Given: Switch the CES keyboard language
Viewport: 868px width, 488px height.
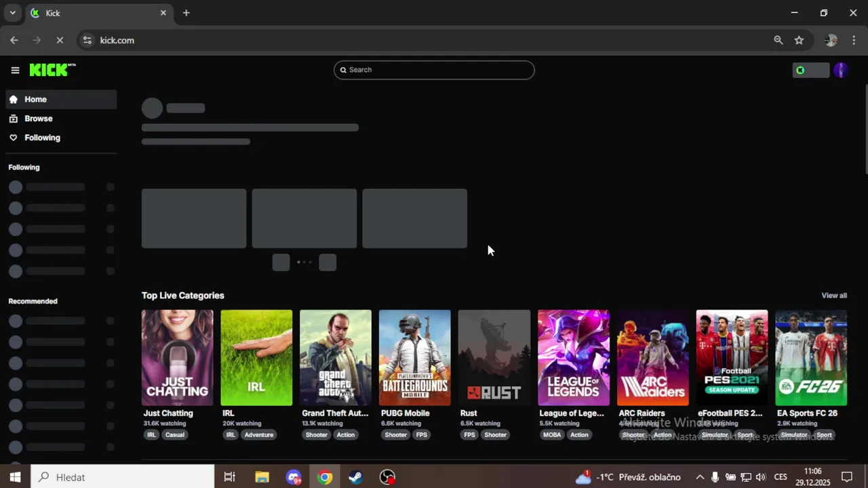Looking at the screenshot, I should [781, 477].
